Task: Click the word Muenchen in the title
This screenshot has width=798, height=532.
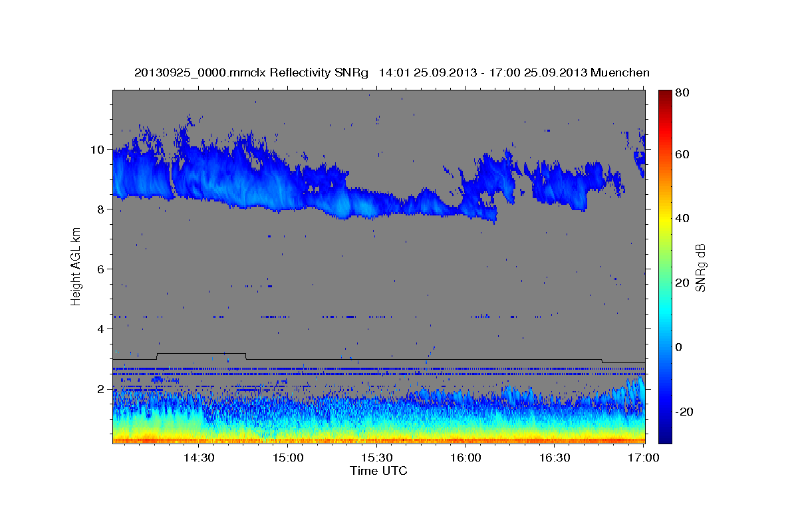Action: tap(620, 72)
